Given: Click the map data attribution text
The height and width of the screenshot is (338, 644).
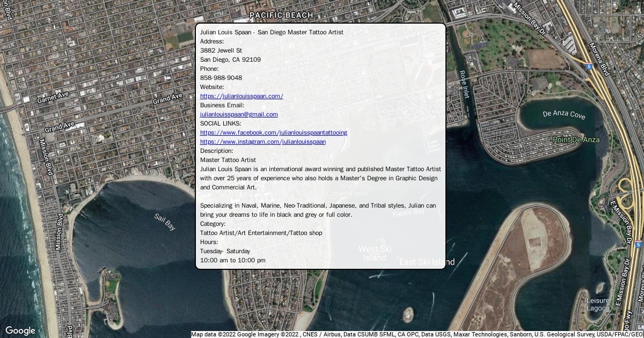Looking at the screenshot, I should [x=416, y=334].
